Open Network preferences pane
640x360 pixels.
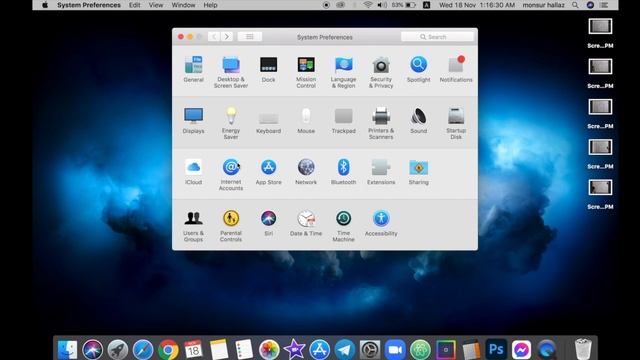(306, 172)
